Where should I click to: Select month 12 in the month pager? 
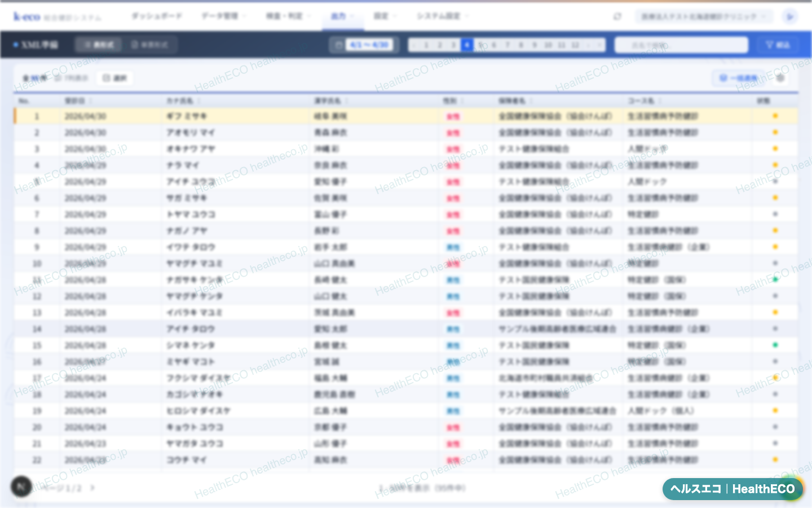click(x=575, y=45)
